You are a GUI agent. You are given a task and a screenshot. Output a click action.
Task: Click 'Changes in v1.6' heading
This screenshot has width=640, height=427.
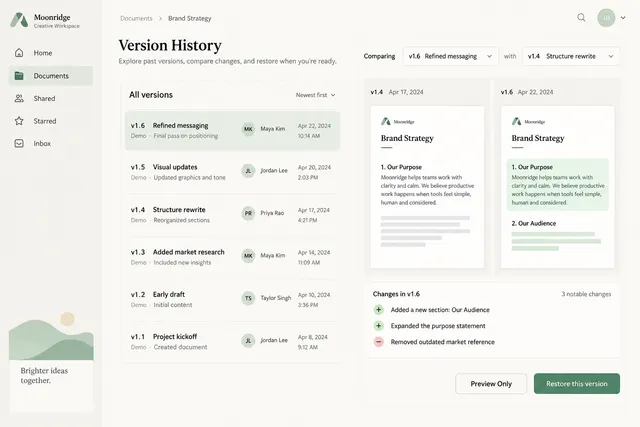[x=396, y=294]
